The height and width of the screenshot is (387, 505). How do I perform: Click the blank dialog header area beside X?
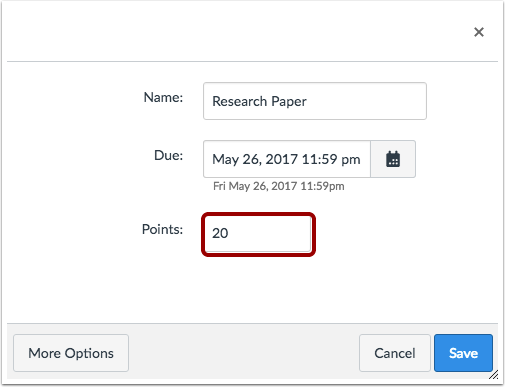233,32
